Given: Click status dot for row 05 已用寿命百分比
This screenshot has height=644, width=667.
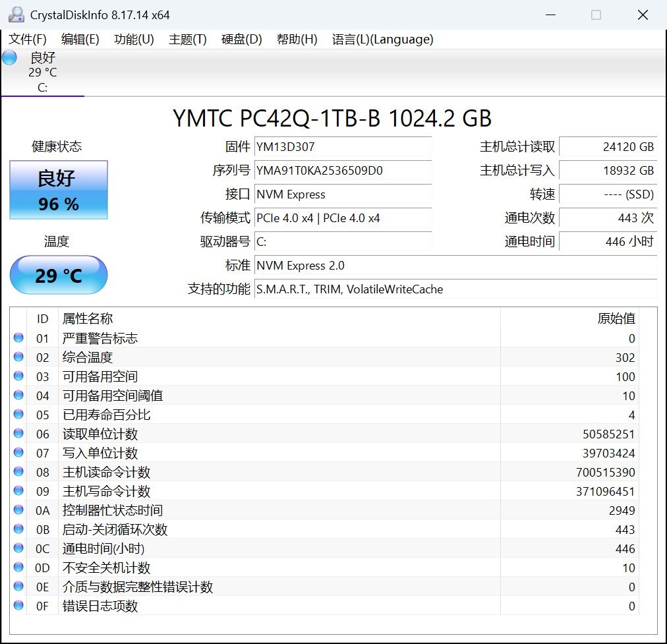Looking at the screenshot, I should pyautogui.click(x=18, y=415).
